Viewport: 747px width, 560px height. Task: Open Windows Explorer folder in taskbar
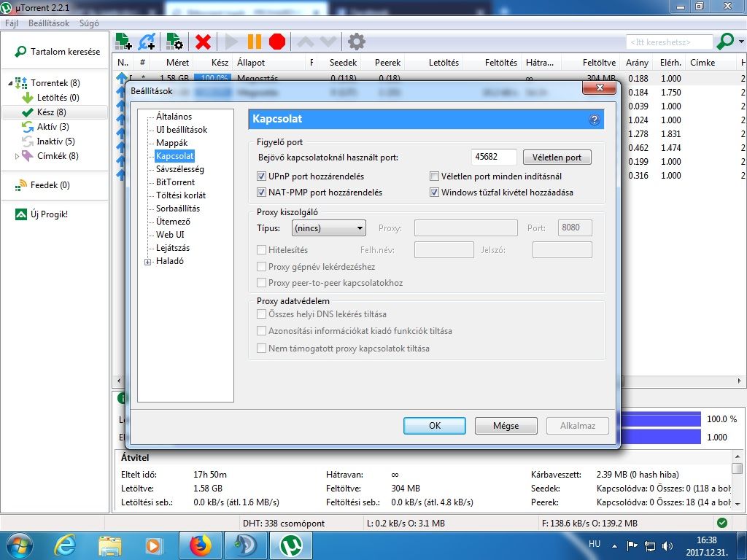click(x=109, y=545)
